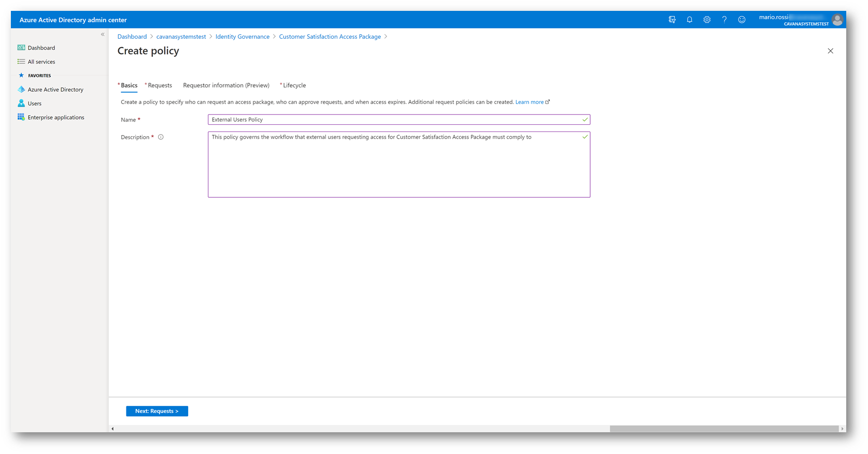Screen dimensions: 868x454
Task: Click the Create policy heading
Action: (x=148, y=51)
